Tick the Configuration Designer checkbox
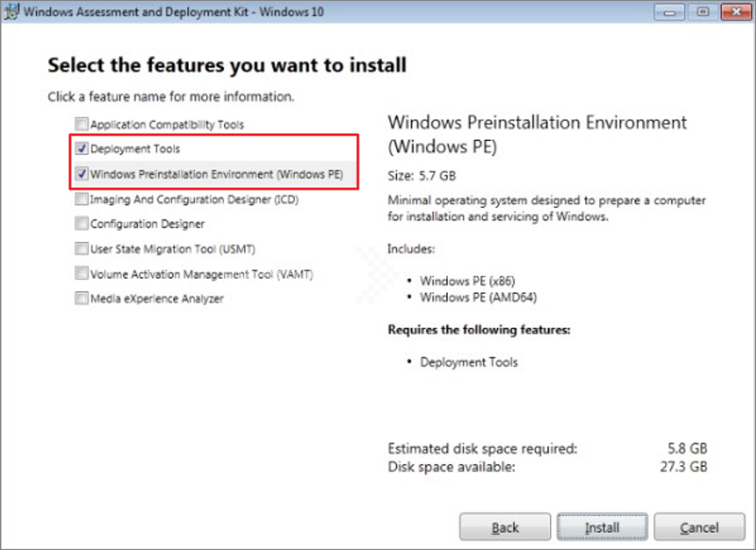 tap(82, 224)
